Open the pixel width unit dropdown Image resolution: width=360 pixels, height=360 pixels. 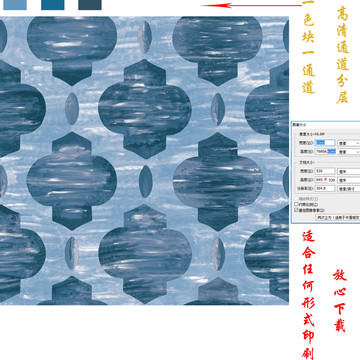(x=349, y=143)
